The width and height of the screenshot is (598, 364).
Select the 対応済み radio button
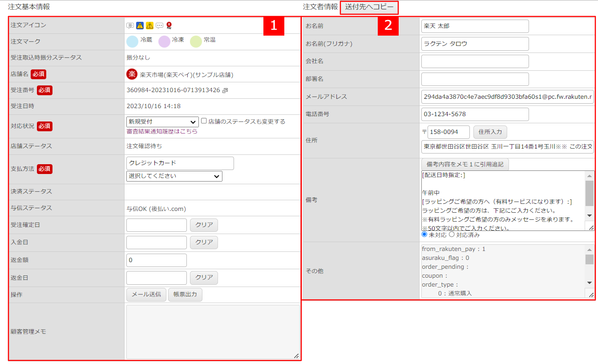(x=452, y=235)
